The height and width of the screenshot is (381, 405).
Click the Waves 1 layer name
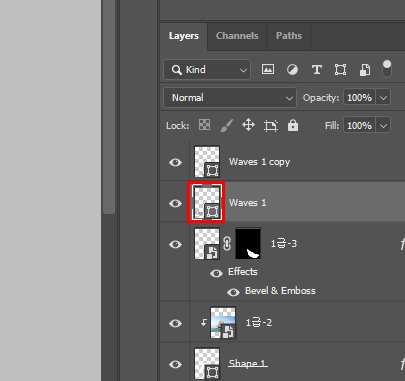click(x=248, y=203)
